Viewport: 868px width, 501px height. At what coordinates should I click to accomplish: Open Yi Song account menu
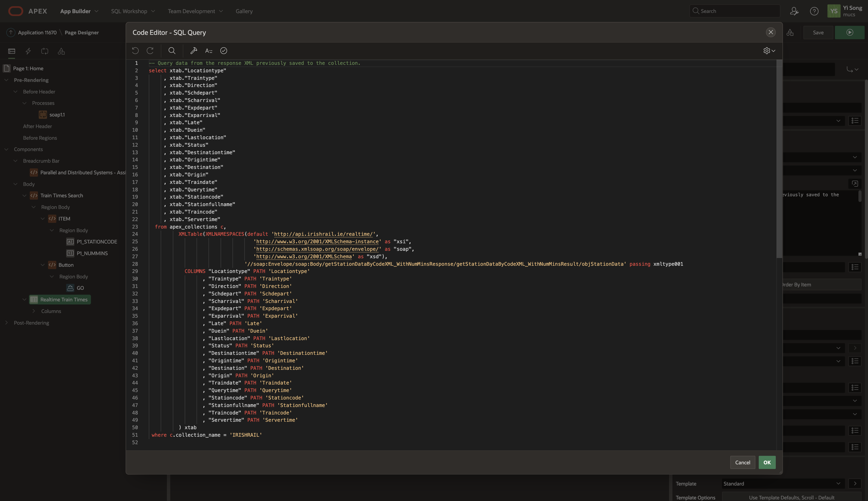(845, 11)
